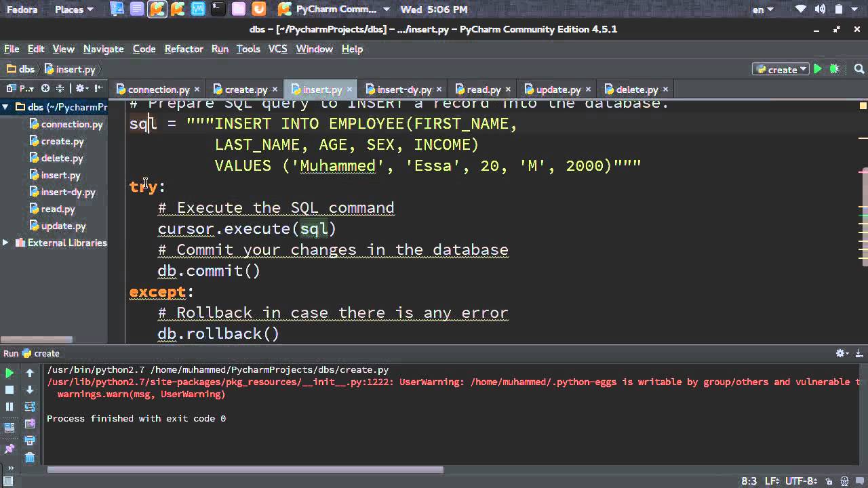This screenshot has width=868, height=488.
Task: Open the Run panel settings gear
Action: (842, 353)
